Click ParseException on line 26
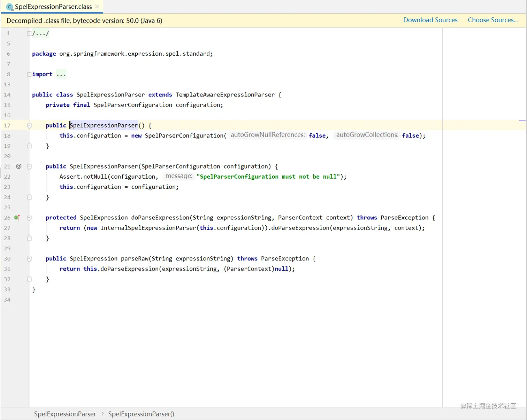 (x=404, y=218)
